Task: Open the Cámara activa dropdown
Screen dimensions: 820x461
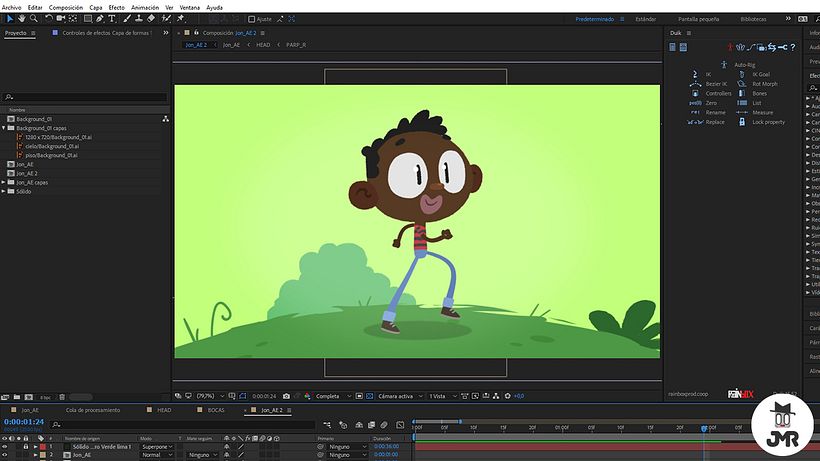Action: click(x=400, y=396)
